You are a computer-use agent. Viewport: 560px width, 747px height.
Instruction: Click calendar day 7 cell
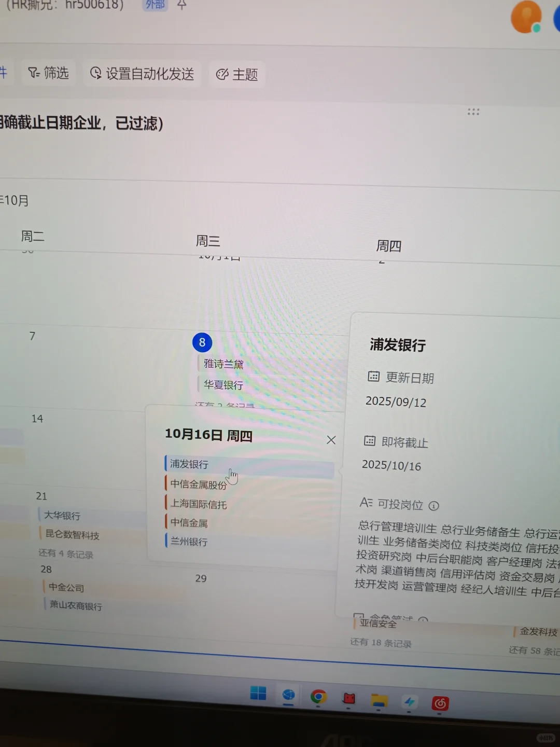tap(32, 336)
